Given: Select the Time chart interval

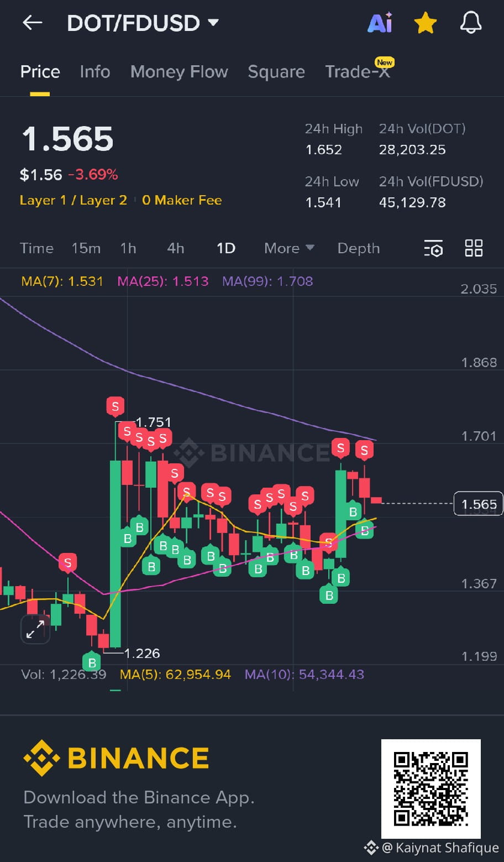Looking at the screenshot, I should pos(36,248).
